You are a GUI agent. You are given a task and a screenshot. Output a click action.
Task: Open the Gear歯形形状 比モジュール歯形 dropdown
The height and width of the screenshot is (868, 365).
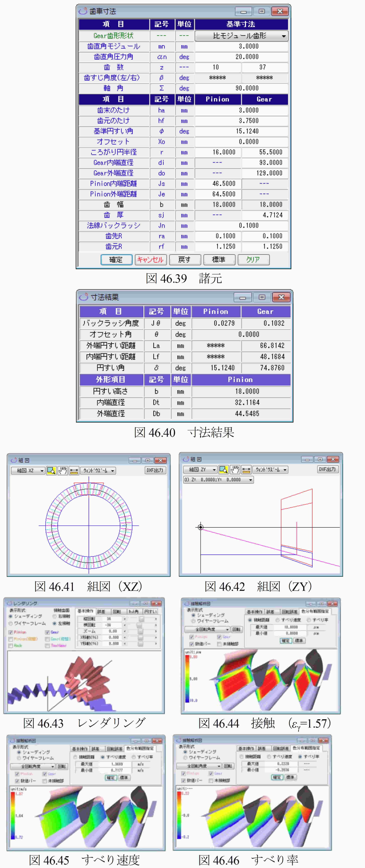241,36
